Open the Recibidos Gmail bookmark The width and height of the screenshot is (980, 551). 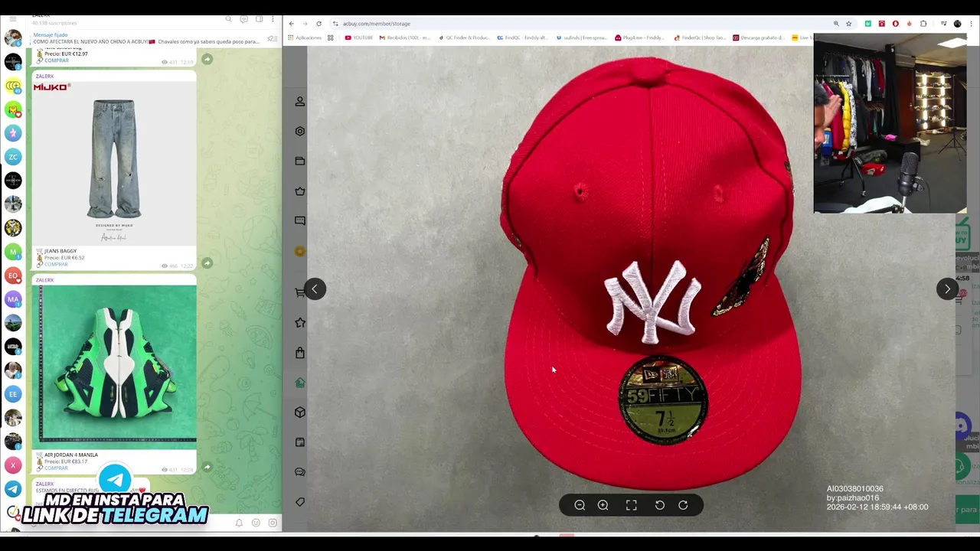[x=404, y=37]
